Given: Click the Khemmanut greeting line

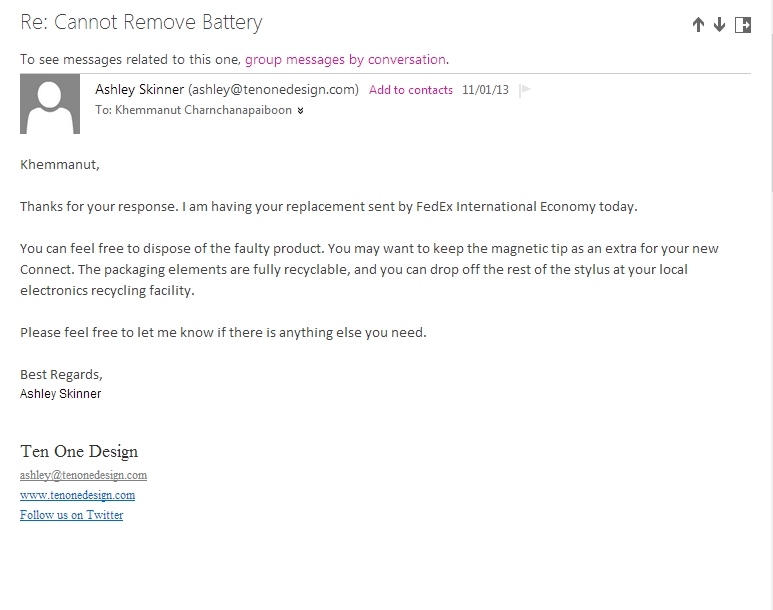Looking at the screenshot, I should (x=60, y=165).
